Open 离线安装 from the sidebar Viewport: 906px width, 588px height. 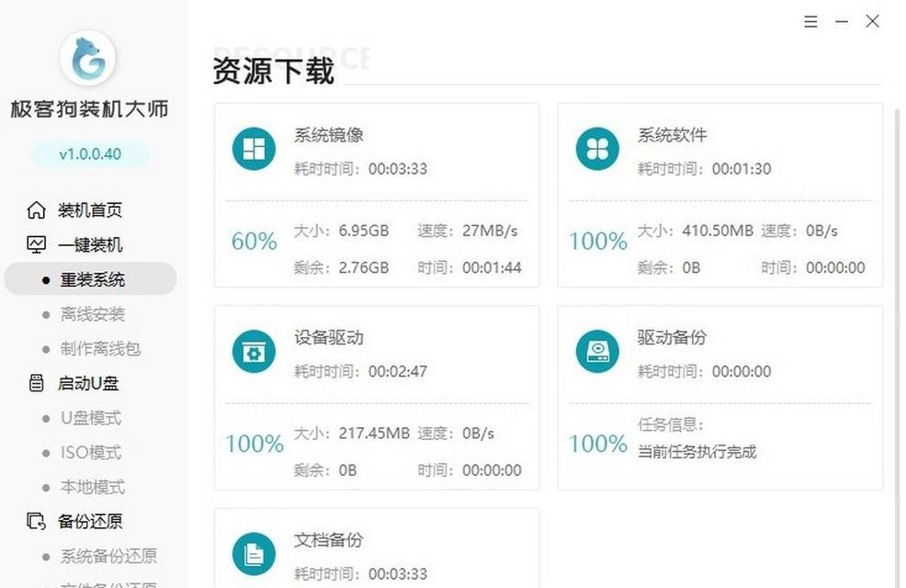coord(92,314)
